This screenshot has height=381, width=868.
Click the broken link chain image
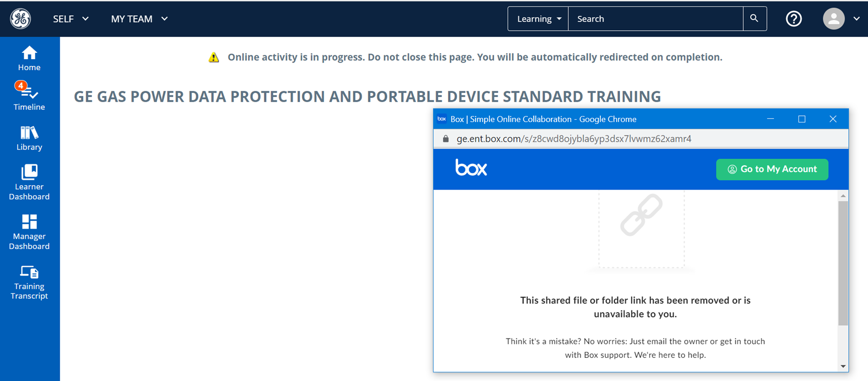[x=641, y=215]
